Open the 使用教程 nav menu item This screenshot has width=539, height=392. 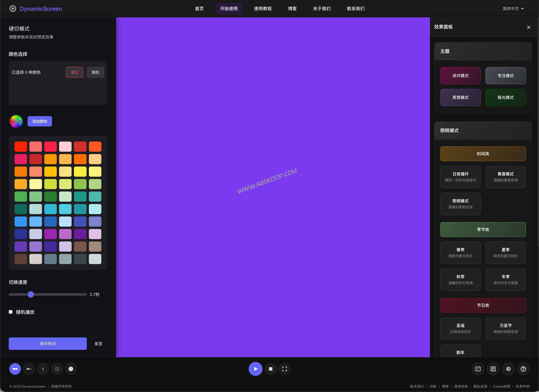click(263, 9)
